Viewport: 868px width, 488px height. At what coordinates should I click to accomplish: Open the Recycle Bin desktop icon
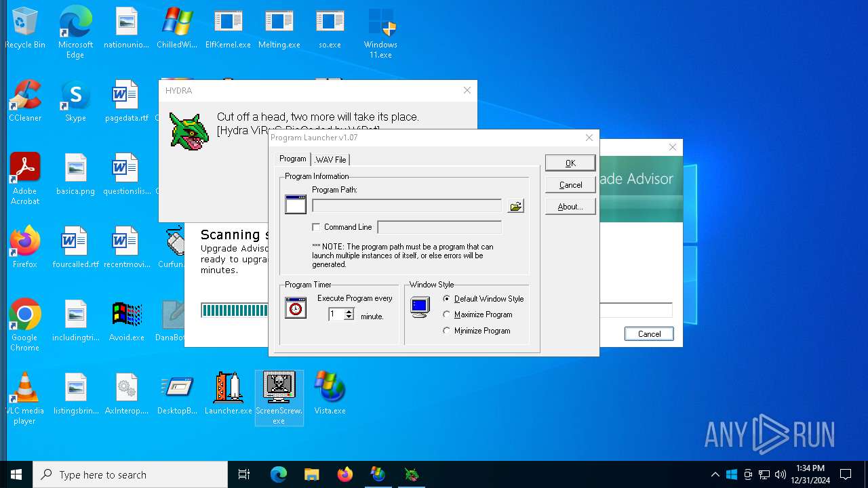pyautogui.click(x=25, y=28)
